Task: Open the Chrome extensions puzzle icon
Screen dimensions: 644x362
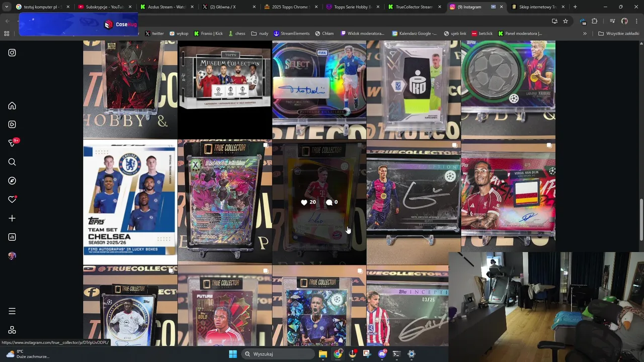Action: tap(594, 21)
